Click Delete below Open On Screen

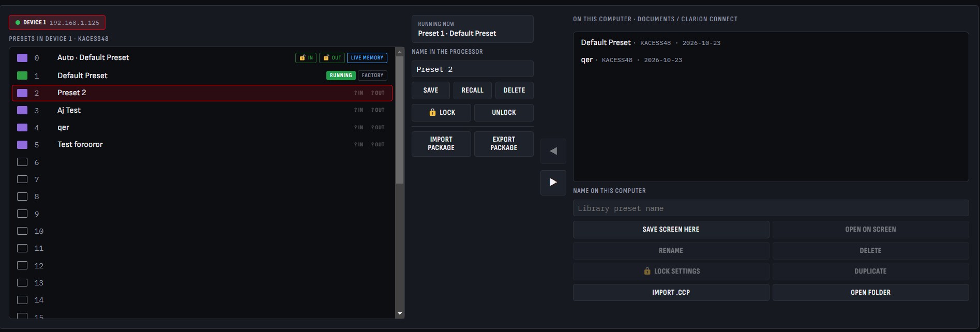(x=871, y=251)
